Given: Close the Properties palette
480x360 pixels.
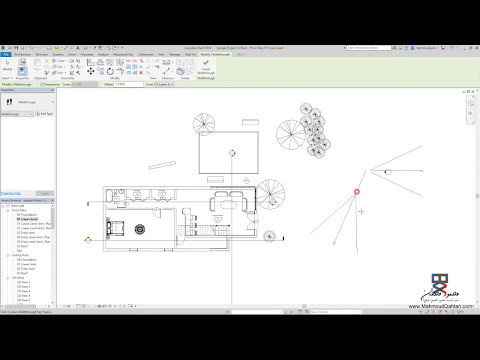Looking at the screenshot, I should [52, 90].
